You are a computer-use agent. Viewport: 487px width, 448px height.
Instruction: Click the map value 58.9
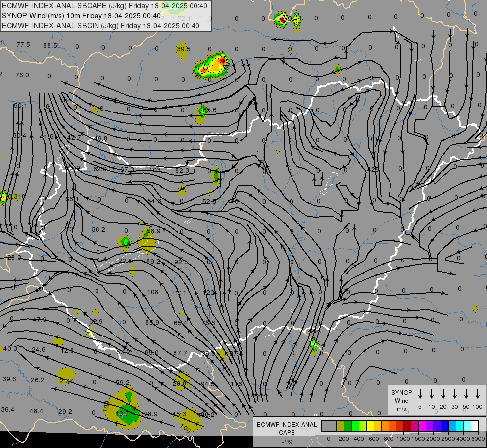(x=154, y=231)
